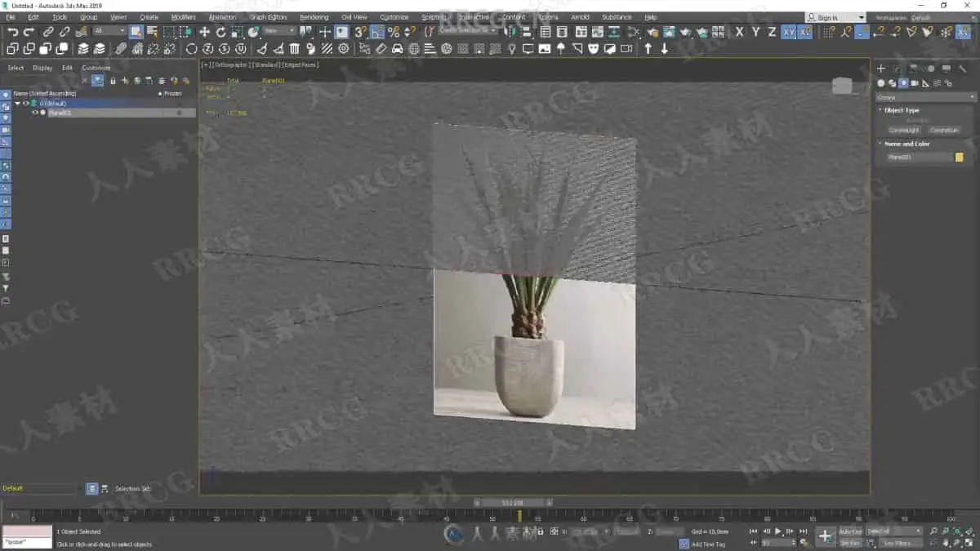
Task: Select the Lights category in Create panel
Action: point(904,83)
